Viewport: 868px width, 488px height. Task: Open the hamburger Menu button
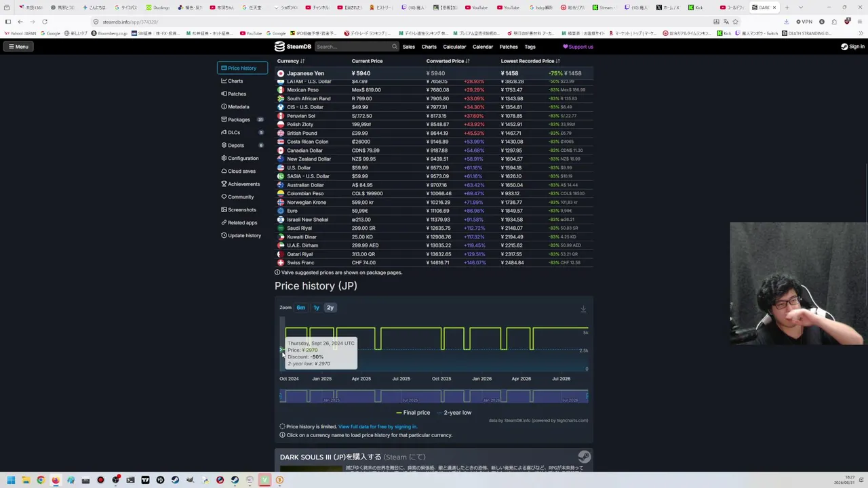pos(18,47)
